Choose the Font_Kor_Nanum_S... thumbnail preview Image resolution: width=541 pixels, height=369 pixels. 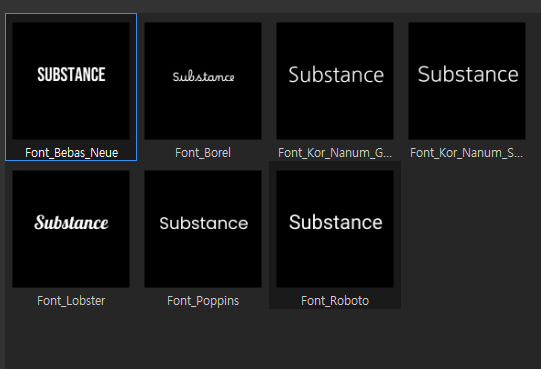click(467, 81)
